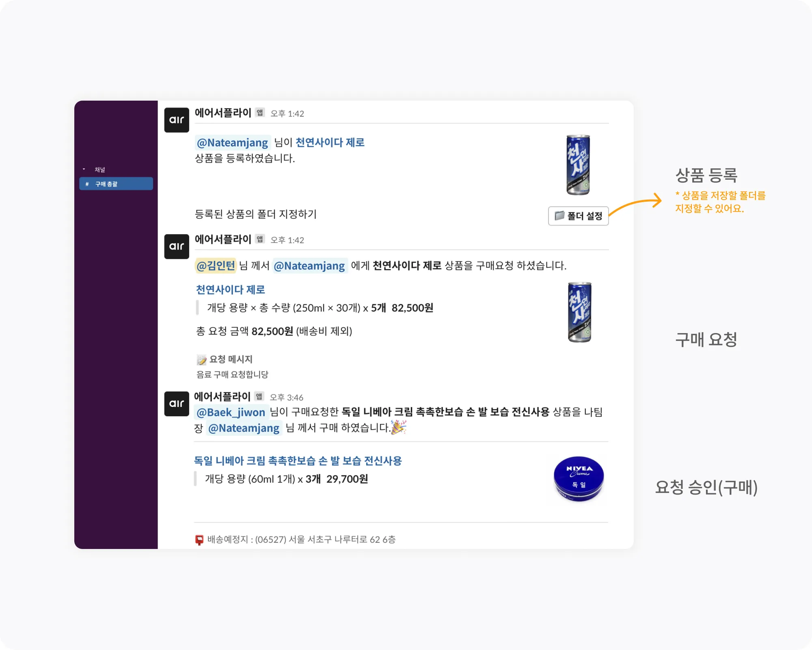Image resolution: width=812 pixels, height=650 pixels.
Task: Click the air avatar on the 3:46 message
Action: [x=177, y=404]
